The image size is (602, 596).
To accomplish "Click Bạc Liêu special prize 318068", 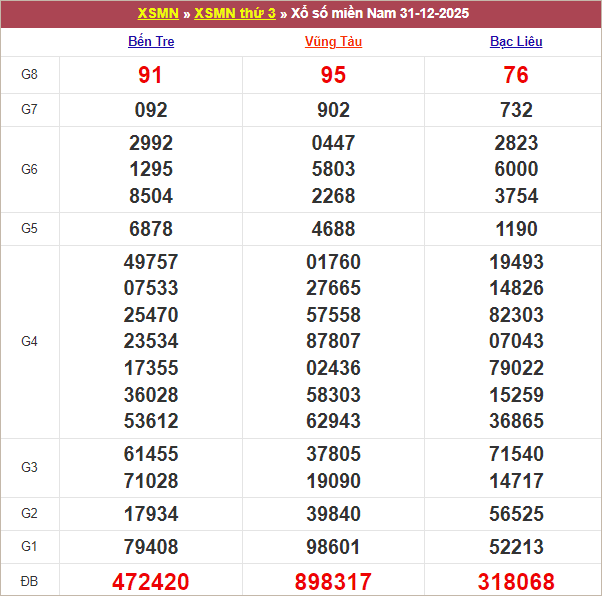I will pos(516,582).
